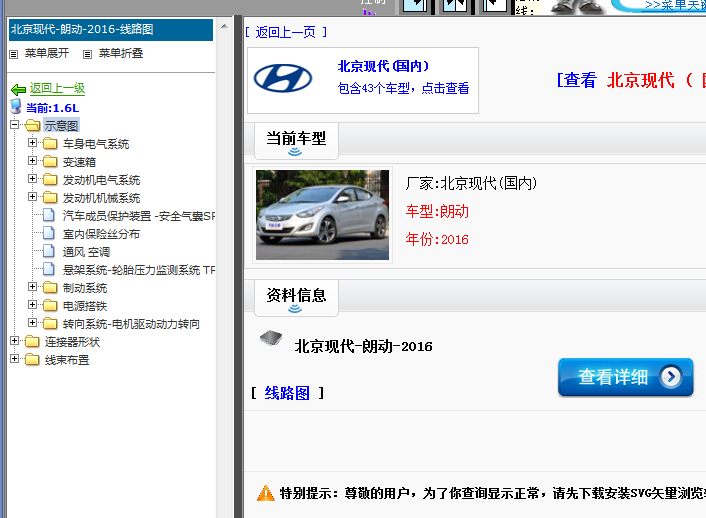
Task: Click the left panel scroll up arrow
Action: pyautogui.click(x=224, y=27)
